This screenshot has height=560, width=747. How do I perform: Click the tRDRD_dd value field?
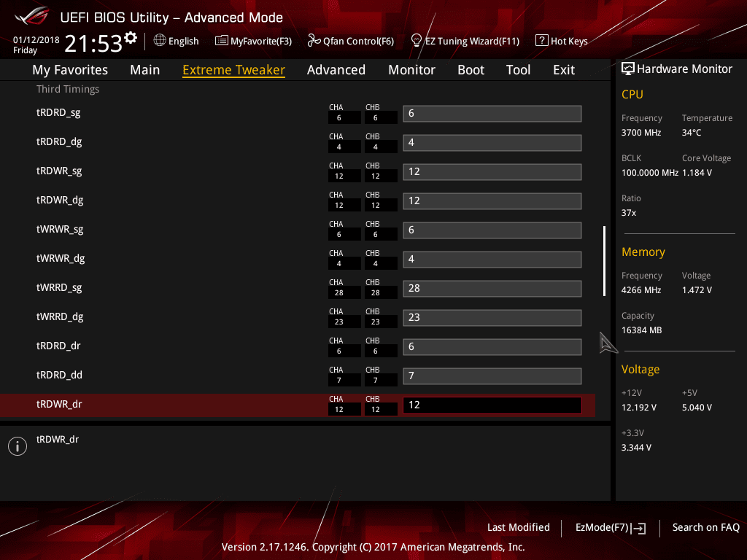[x=492, y=376]
